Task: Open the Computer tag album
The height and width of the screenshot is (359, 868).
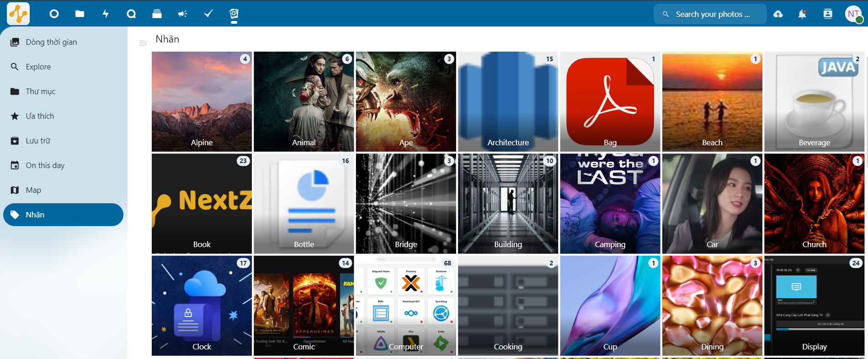Action: coord(406,306)
